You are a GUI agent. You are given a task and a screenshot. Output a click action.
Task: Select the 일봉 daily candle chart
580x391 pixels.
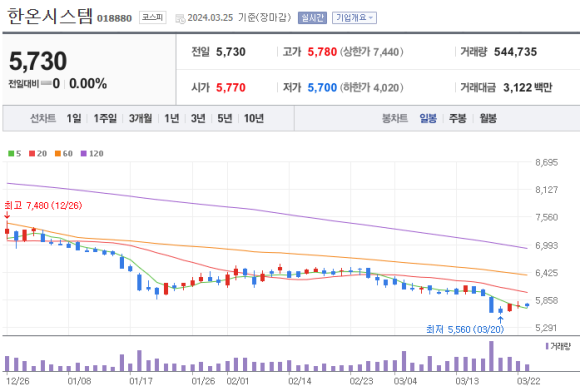pos(428,118)
